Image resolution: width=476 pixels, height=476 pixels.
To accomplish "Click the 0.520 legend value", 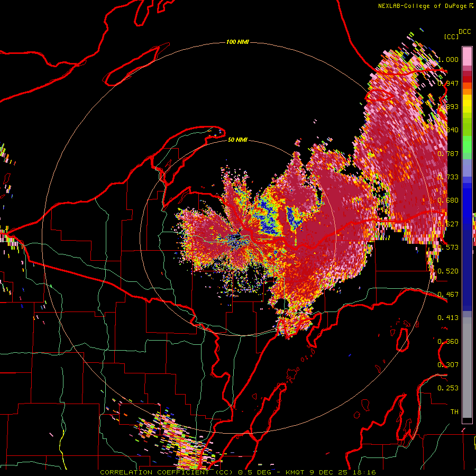I will point(448,271).
